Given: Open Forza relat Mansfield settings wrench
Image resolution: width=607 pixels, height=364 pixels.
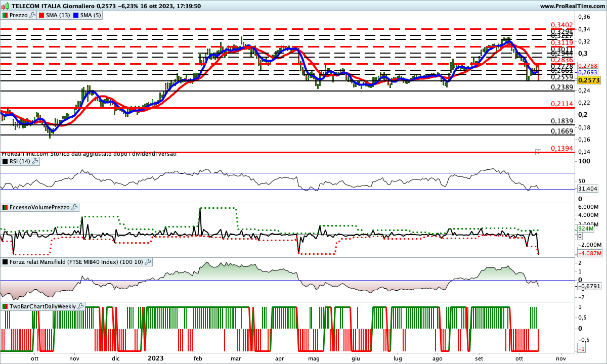Looking at the screenshot, I should coord(148,262).
